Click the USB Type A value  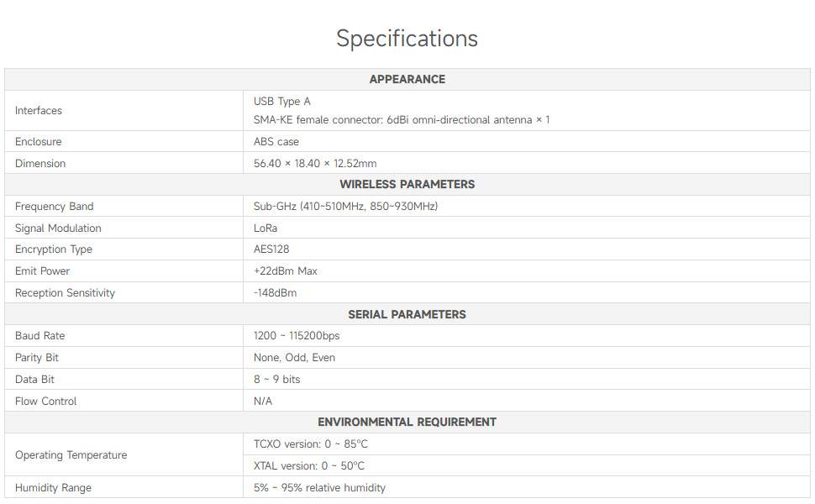(282, 102)
